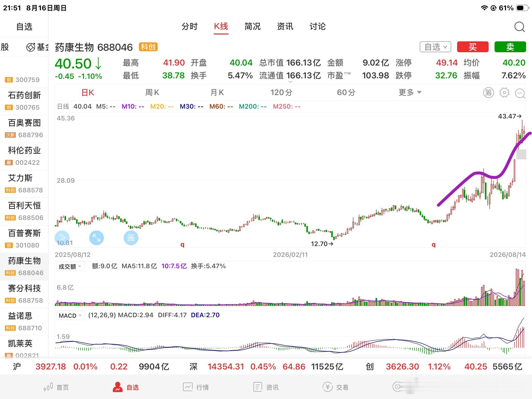Screen dimensions: 532x399
Task: Enter fullscreen chart with diagonal arrows
Action: pyautogui.click(x=97, y=238)
